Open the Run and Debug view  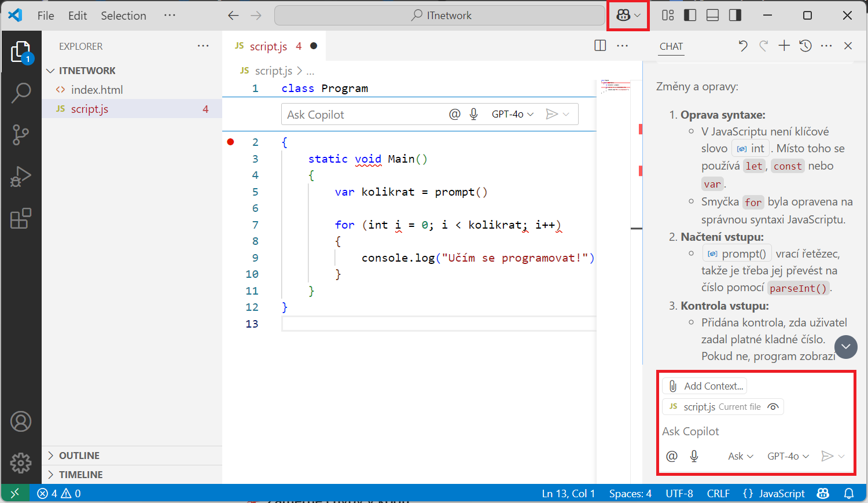pyautogui.click(x=21, y=177)
